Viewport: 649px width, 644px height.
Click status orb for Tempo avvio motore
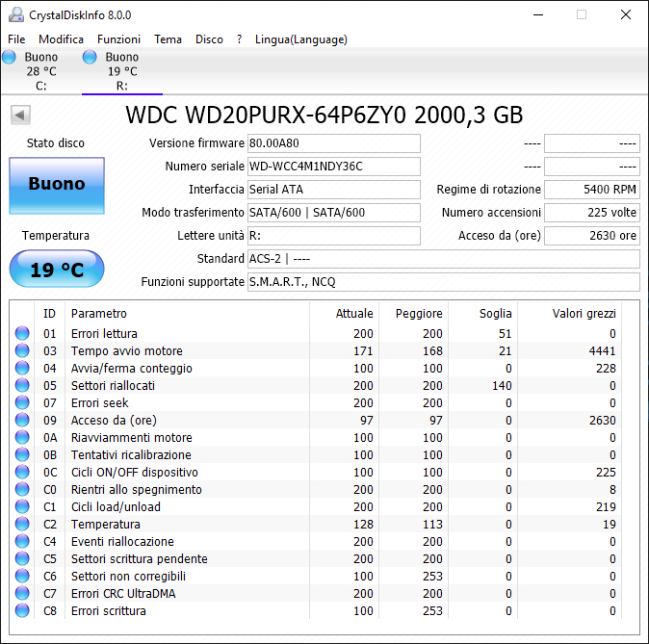(x=22, y=350)
